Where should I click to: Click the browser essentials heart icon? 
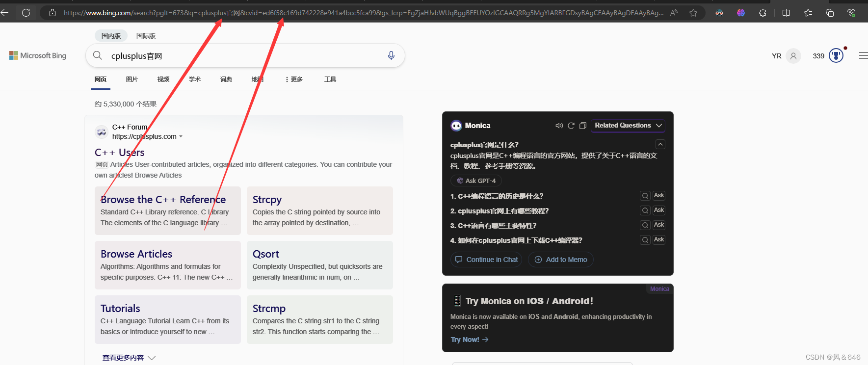point(851,13)
